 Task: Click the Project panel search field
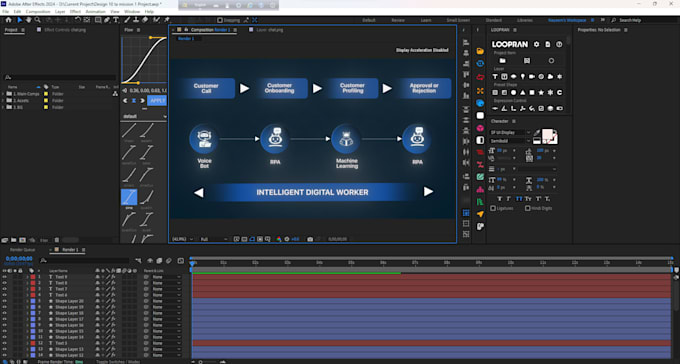pyautogui.click(x=60, y=77)
